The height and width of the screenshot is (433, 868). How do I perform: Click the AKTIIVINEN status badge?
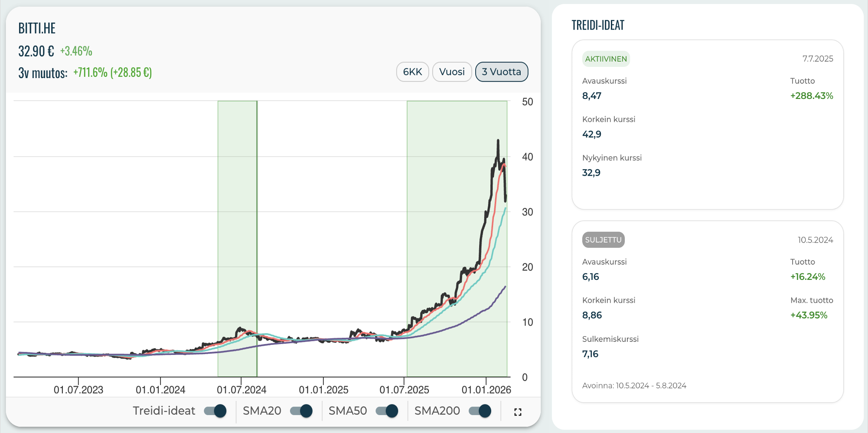[606, 59]
